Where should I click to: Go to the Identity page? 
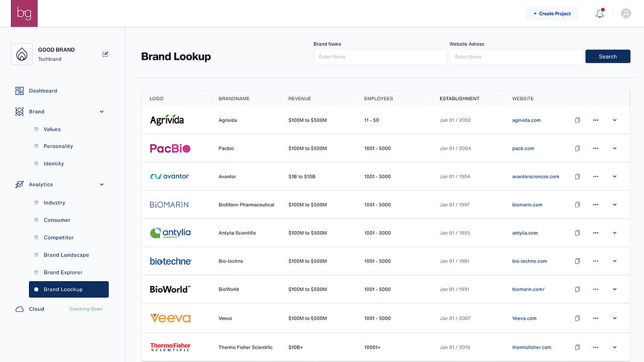54,164
